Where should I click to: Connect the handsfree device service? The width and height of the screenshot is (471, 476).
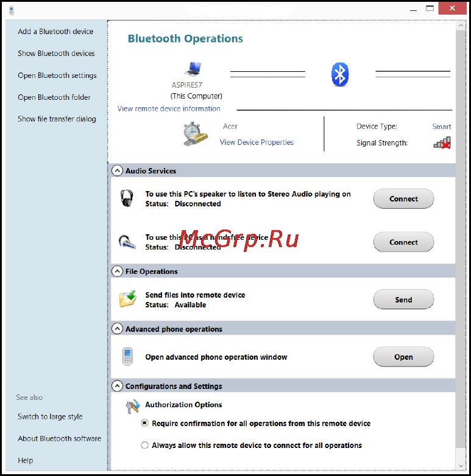click(403, 242)
